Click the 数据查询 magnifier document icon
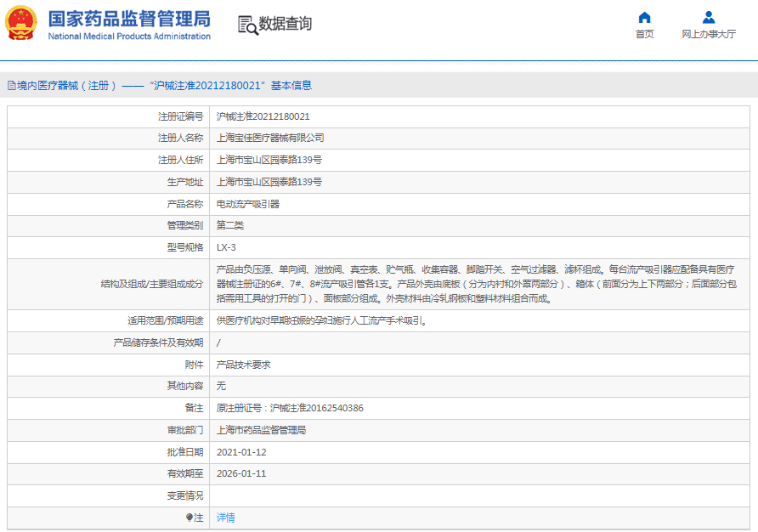This screenshot has width=758, height=532. [247, 25]
